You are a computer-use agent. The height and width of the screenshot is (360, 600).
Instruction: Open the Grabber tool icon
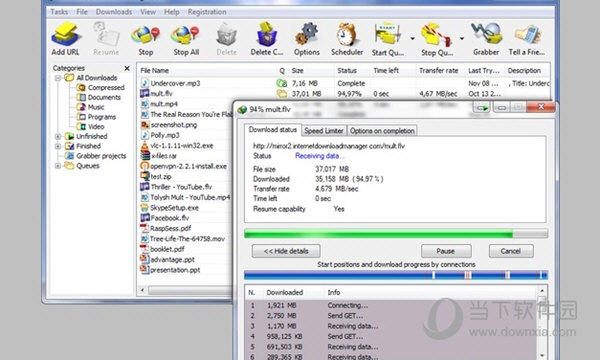pos(486,34)
